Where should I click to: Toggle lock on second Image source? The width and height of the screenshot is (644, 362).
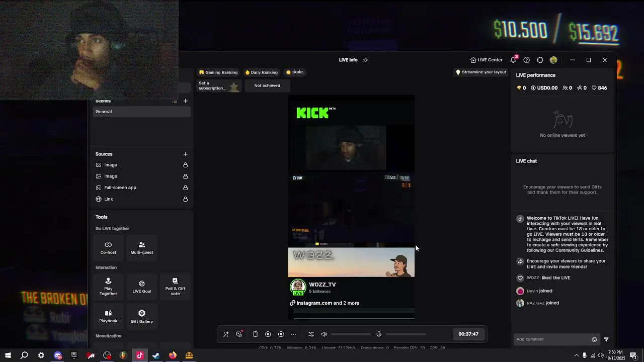[x=185, y=176]
